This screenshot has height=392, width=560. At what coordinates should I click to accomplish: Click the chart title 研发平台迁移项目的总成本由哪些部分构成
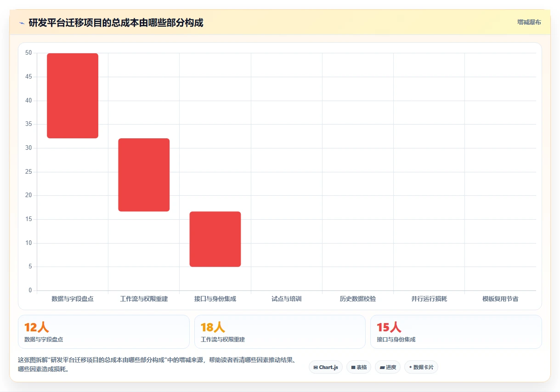click(x=116, y=23)
